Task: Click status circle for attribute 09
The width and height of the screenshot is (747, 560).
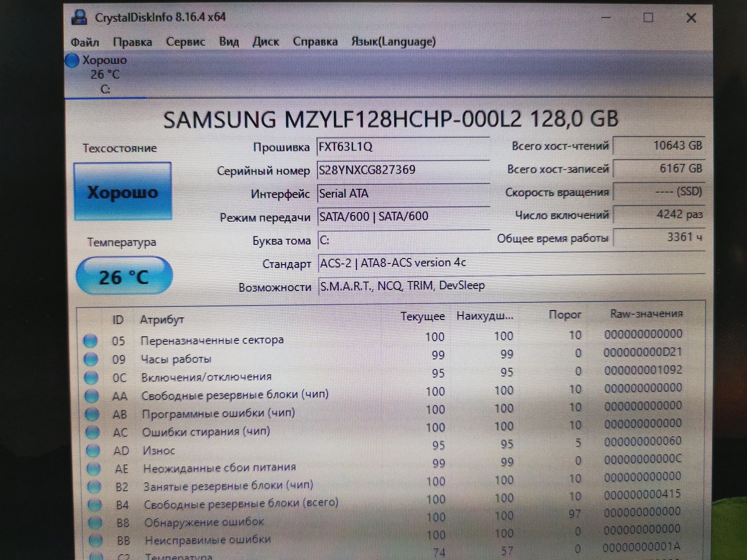Action: tap(91, 359)
